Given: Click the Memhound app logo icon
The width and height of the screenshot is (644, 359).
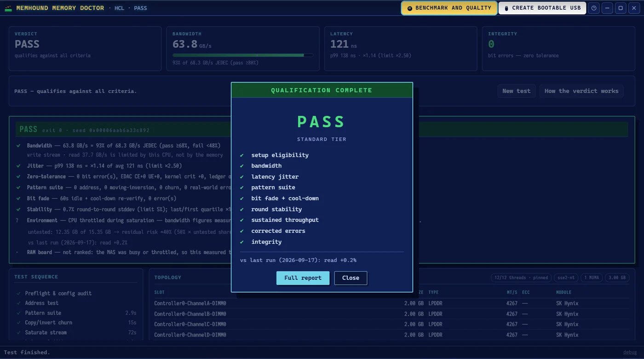Looking at the screenshot, I should [8, 8].
